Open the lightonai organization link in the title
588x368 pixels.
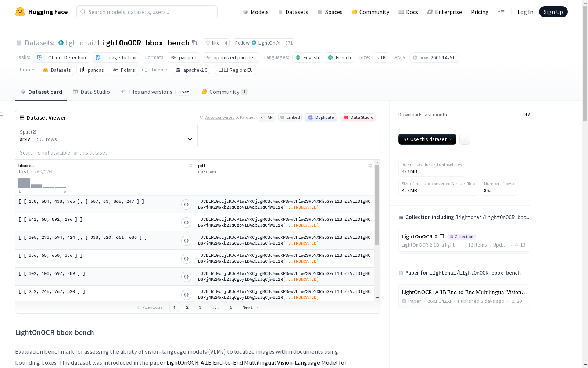click(79, 43)
